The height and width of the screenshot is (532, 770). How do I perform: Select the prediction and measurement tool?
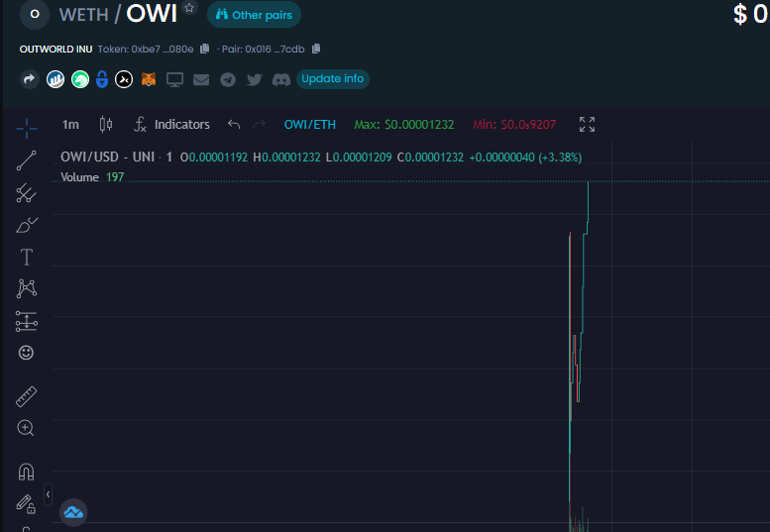pyautogui.click(x=27, y=321)
